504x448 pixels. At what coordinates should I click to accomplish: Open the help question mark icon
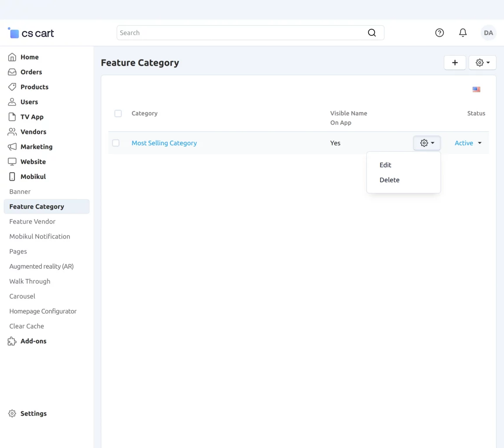439,32
